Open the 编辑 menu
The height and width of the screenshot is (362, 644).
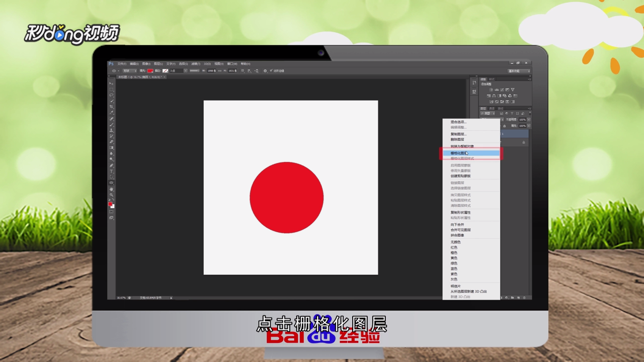click(x=134, y=64)
